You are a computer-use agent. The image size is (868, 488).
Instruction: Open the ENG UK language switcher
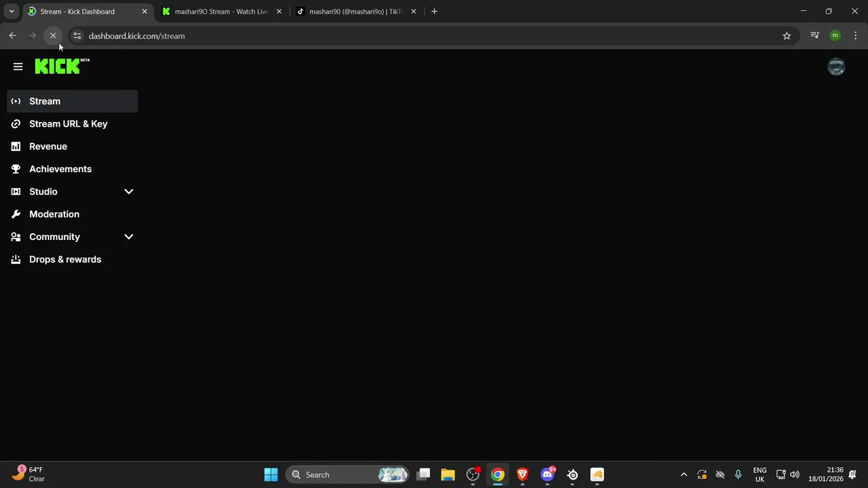tap(759, 474)
